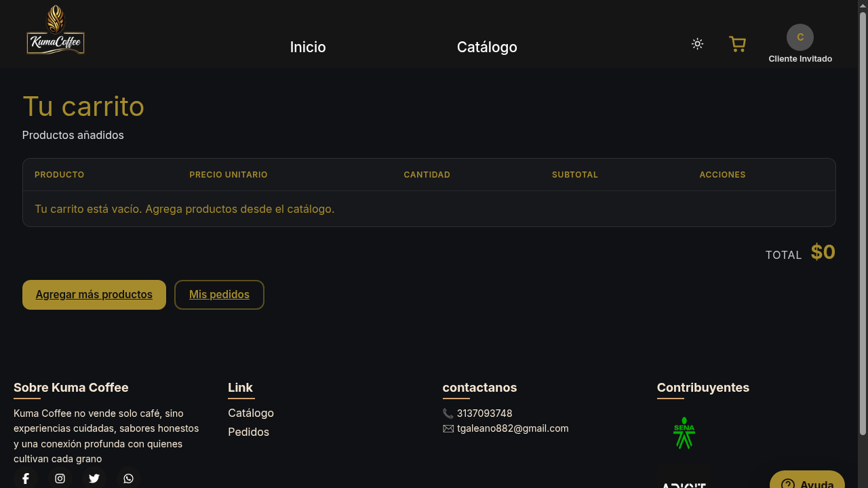Click the Agregar más productos button

click(94, 295)
